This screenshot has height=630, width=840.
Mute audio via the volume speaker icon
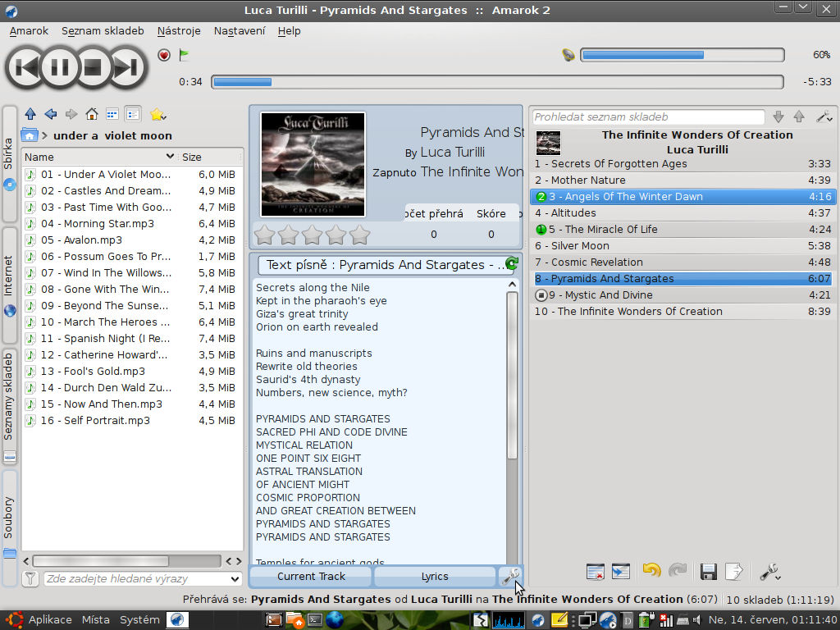568,55
